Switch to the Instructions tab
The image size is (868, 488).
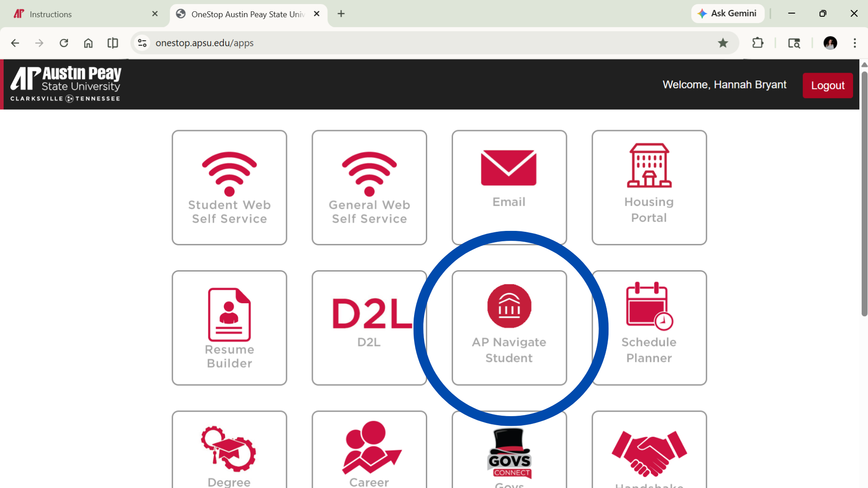(x=81, y=14)
